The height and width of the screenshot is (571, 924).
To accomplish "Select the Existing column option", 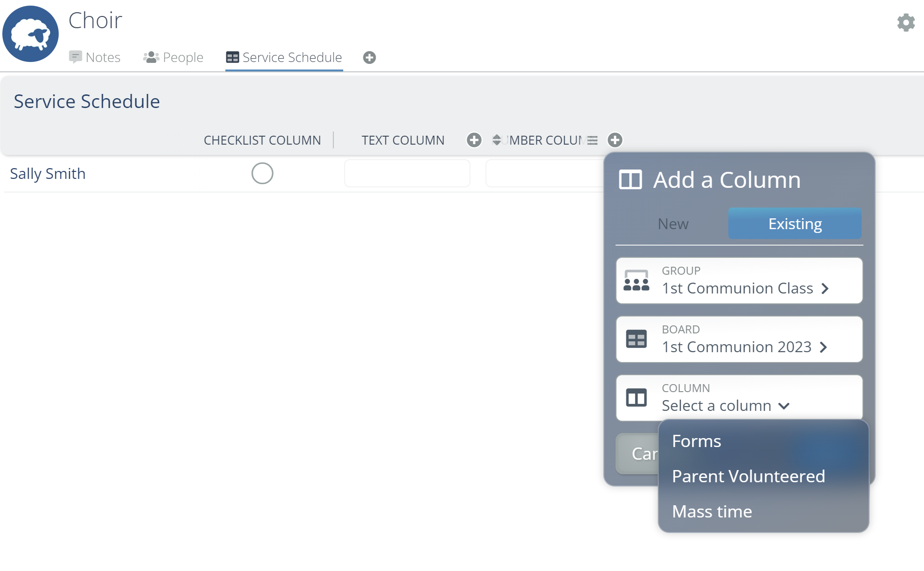I will click(794, 224).
